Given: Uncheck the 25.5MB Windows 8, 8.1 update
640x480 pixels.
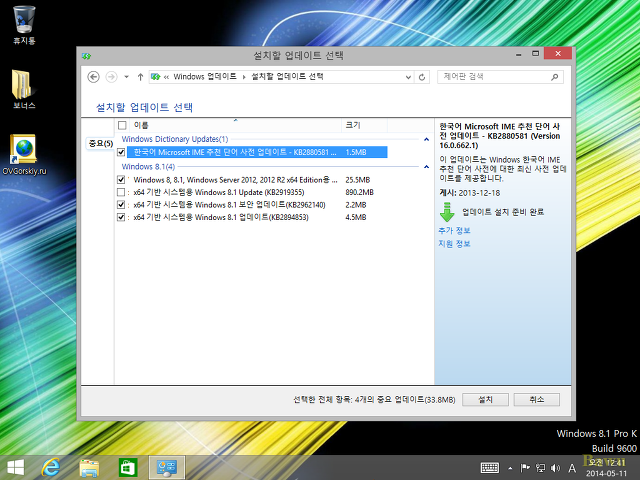Looking at the screenshot, I should click(121, 180).
